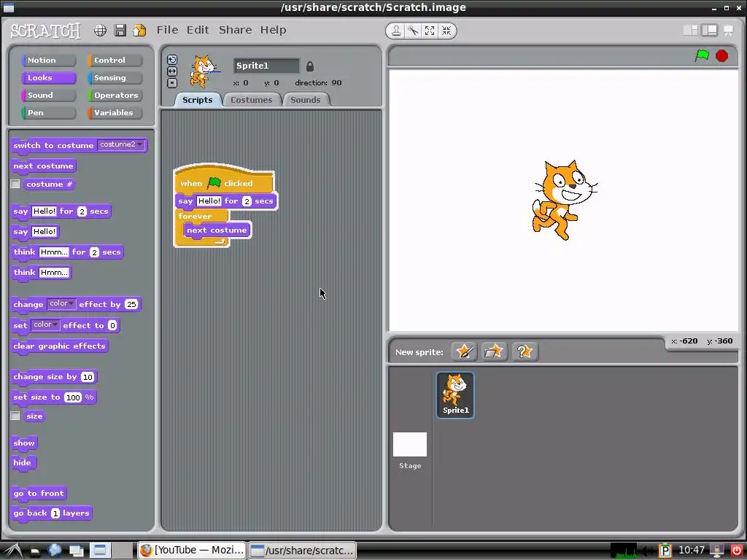
Task: Enable size stage monitor checkbox
Action: (x=15, y=416)
